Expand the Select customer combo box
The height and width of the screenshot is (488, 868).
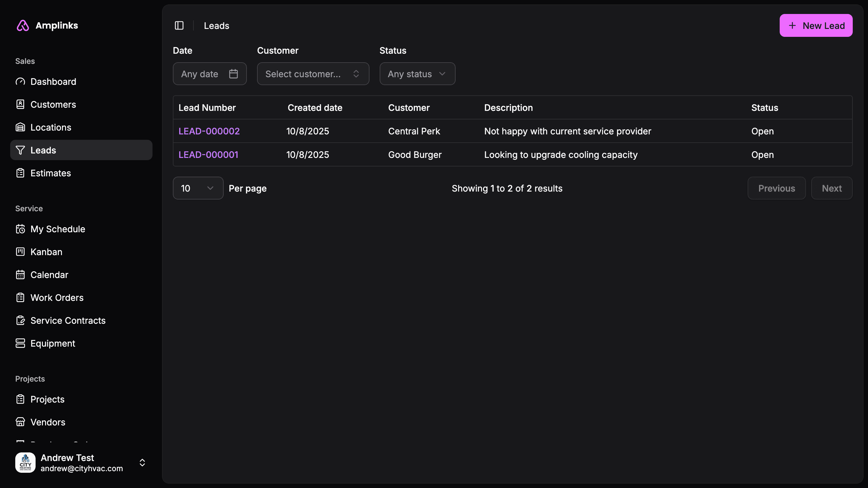tap(313, 74)
